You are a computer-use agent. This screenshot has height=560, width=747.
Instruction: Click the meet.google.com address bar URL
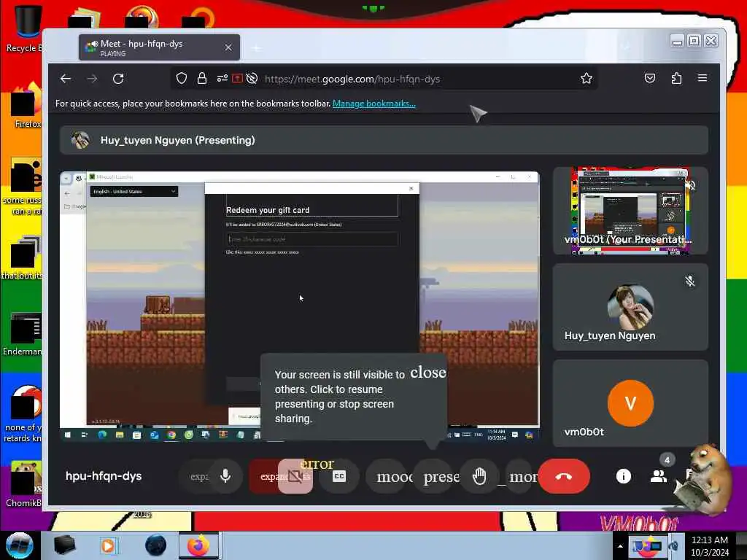352,79
